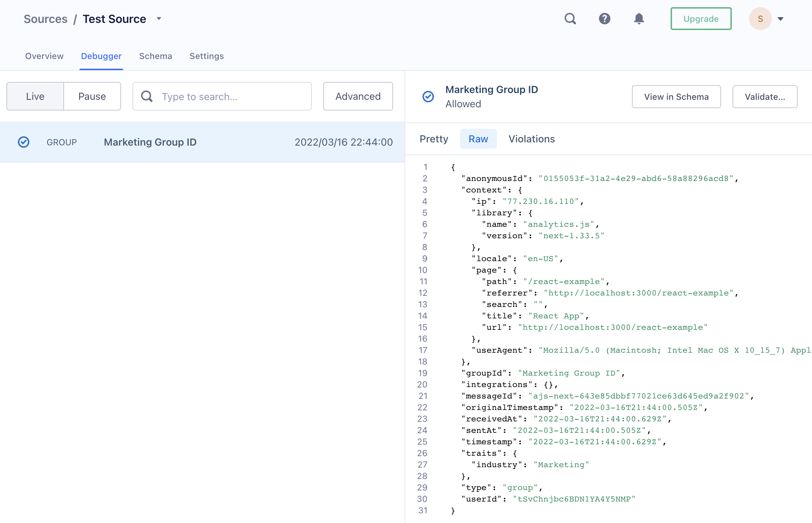This screenshot has height=523, width=812.
Task: Click the "traits" key on line 26
Action: 481,453
